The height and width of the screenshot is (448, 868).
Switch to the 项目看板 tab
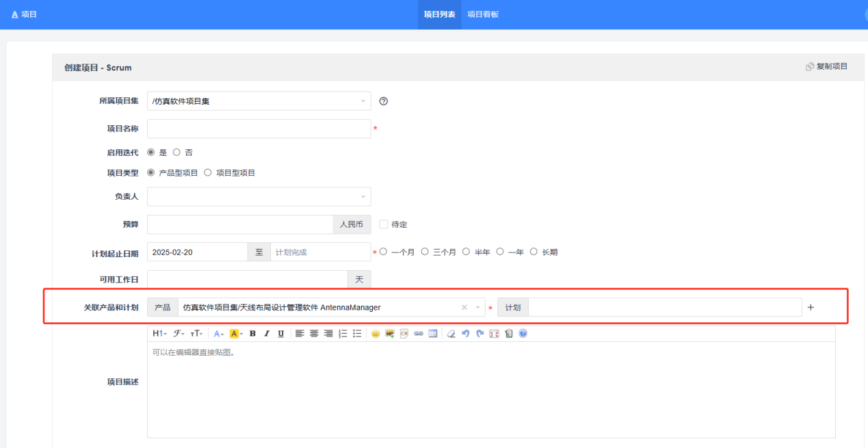pyautogui.click(x=483, y=14)
